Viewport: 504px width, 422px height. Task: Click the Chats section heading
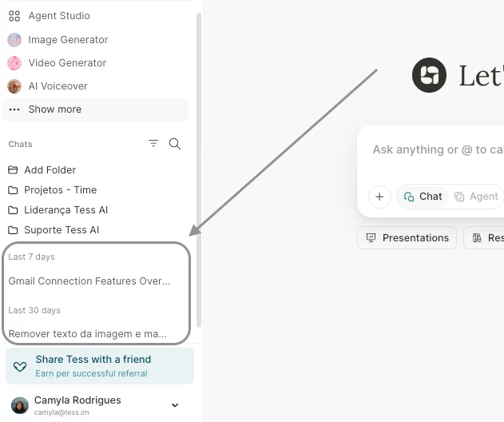tap(20, 144)
